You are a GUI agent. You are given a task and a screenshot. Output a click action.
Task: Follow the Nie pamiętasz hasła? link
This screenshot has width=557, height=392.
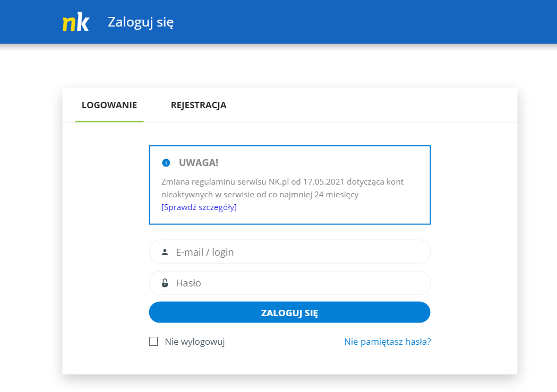click(387, 342)
